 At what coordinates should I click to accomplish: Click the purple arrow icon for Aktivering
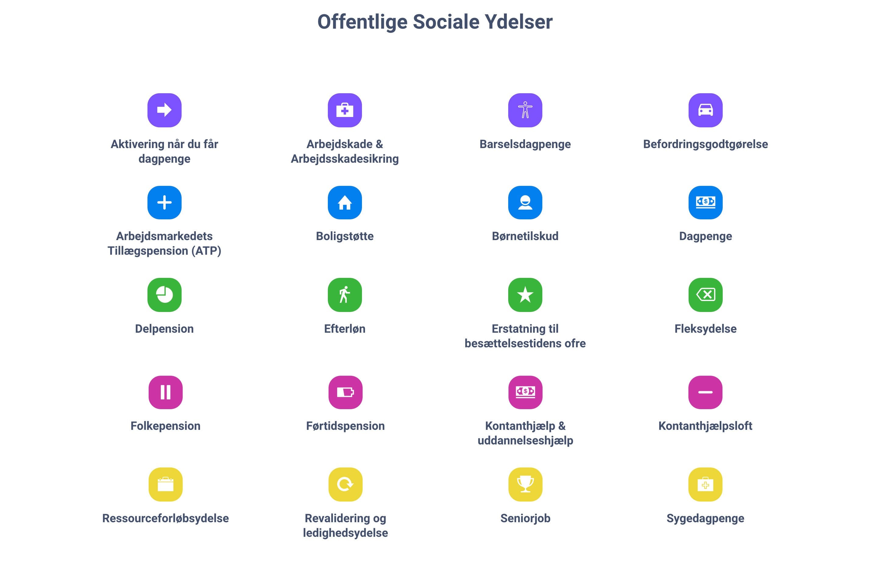(164, 110)
